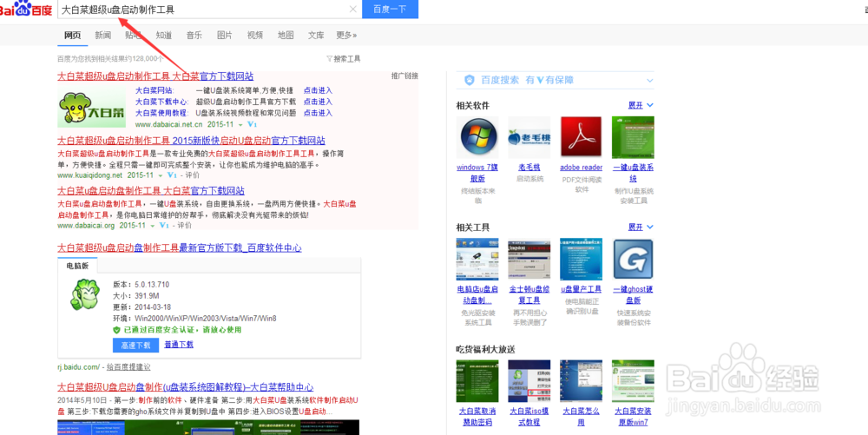
Task: Open adobe reader link
Action: pyautogui.click(x=582, y=167)
